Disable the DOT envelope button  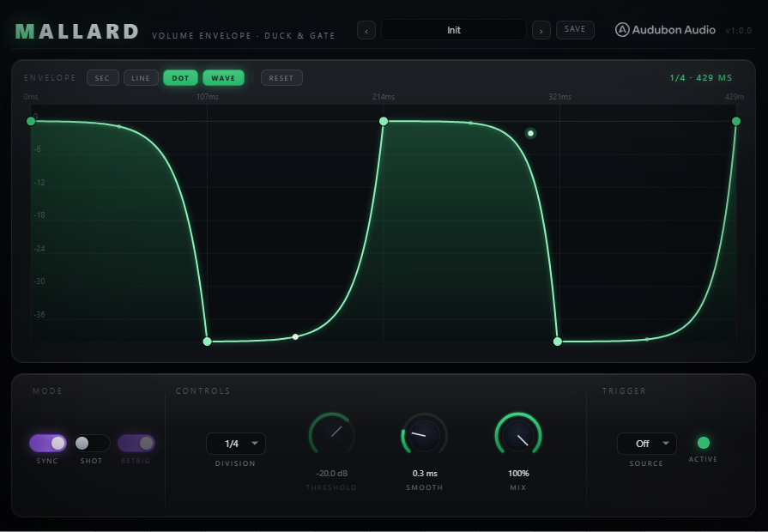[x=180, y=78]
